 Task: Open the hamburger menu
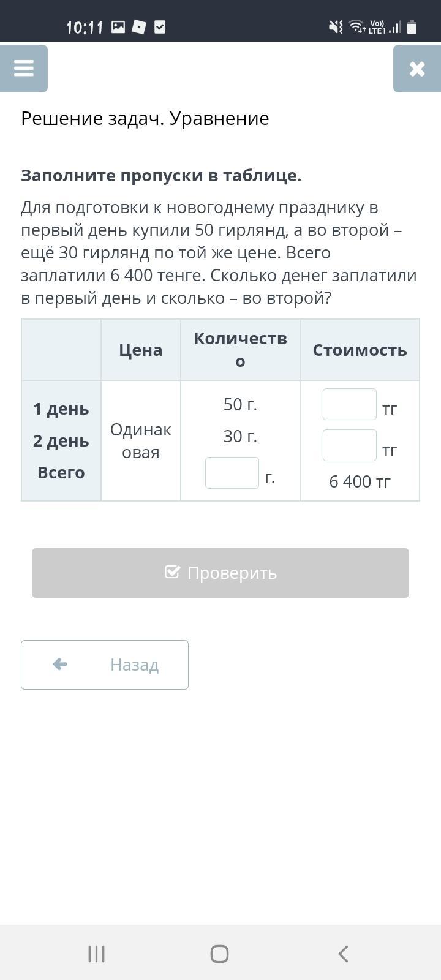click(24, 68)
